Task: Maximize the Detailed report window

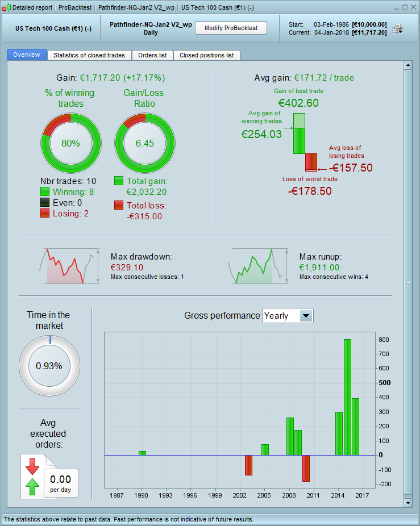Action: point(405,7)
